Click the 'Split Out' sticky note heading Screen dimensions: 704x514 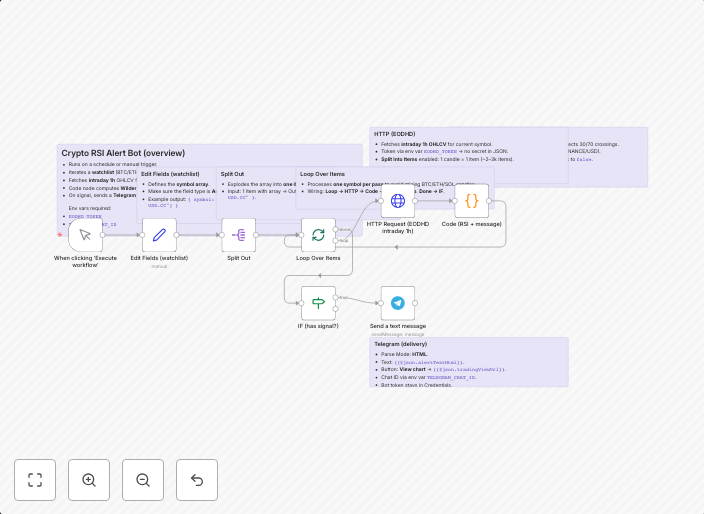(232, 174)
